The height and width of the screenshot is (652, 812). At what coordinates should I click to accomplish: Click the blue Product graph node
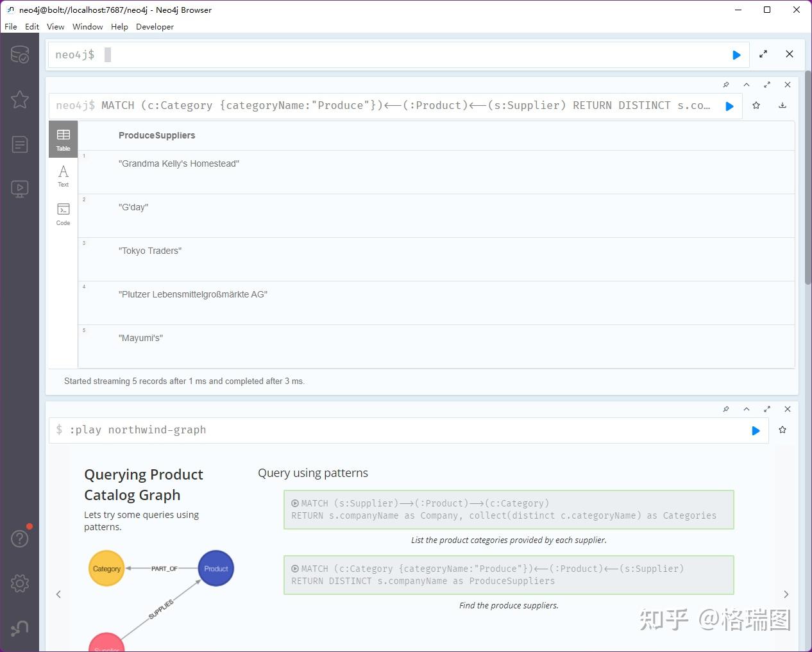216,568
